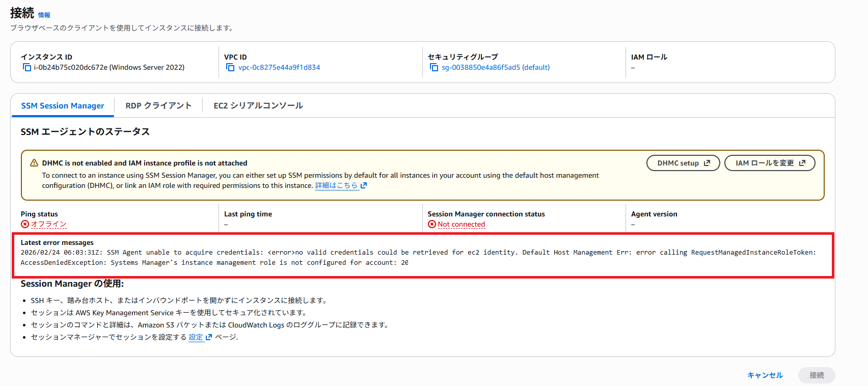
Task: Copy the VPC ID with the copy icon
Action: 230,67
